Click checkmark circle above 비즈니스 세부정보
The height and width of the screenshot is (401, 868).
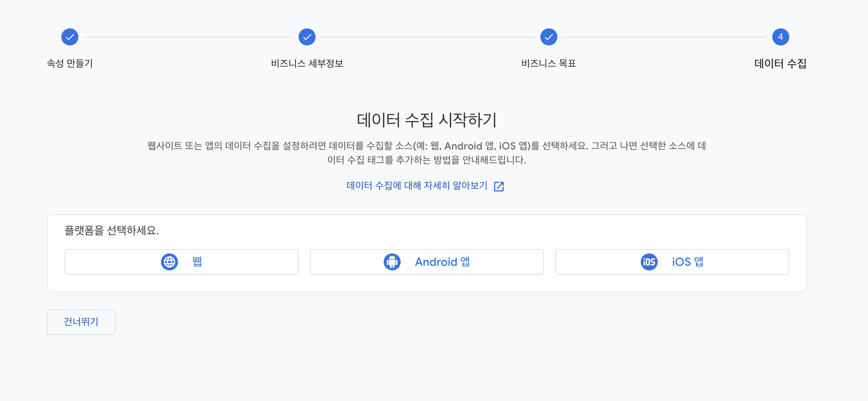click(x=307, y=37)
